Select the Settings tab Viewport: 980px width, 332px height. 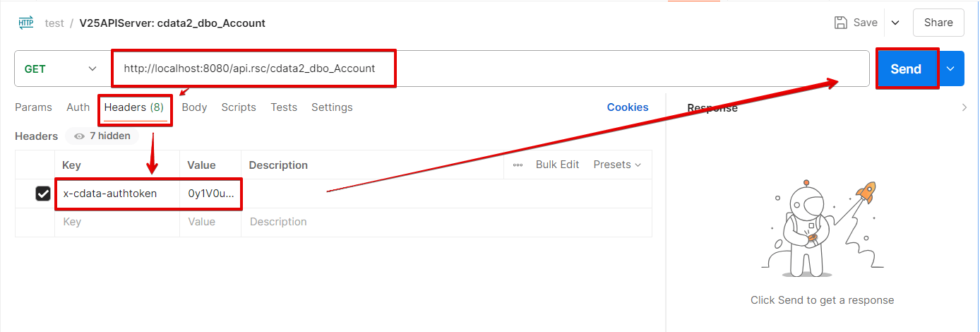point(332,107)
